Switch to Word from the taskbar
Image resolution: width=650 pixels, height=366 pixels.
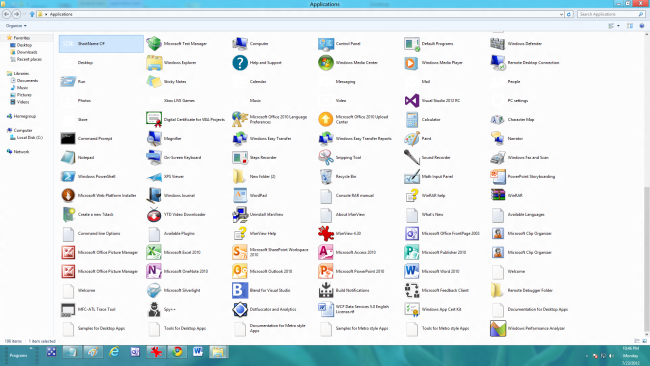[x=198, y=352]
